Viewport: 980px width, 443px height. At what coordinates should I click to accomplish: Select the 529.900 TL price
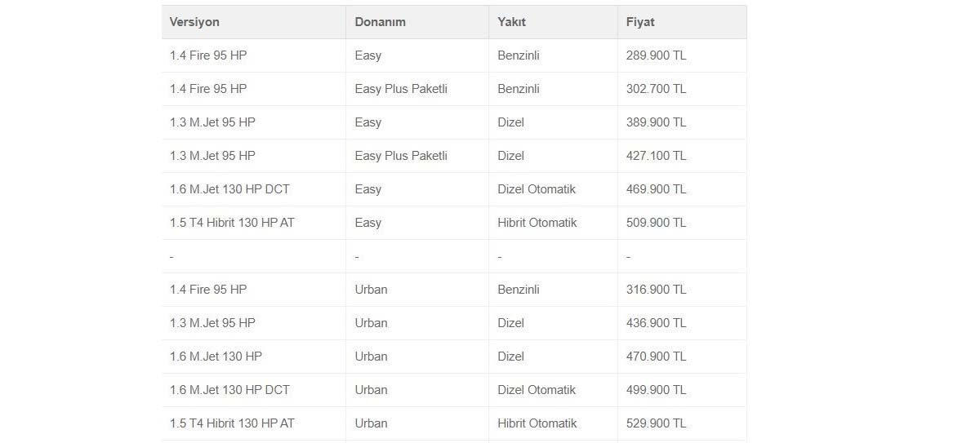(x=656, y=423)
